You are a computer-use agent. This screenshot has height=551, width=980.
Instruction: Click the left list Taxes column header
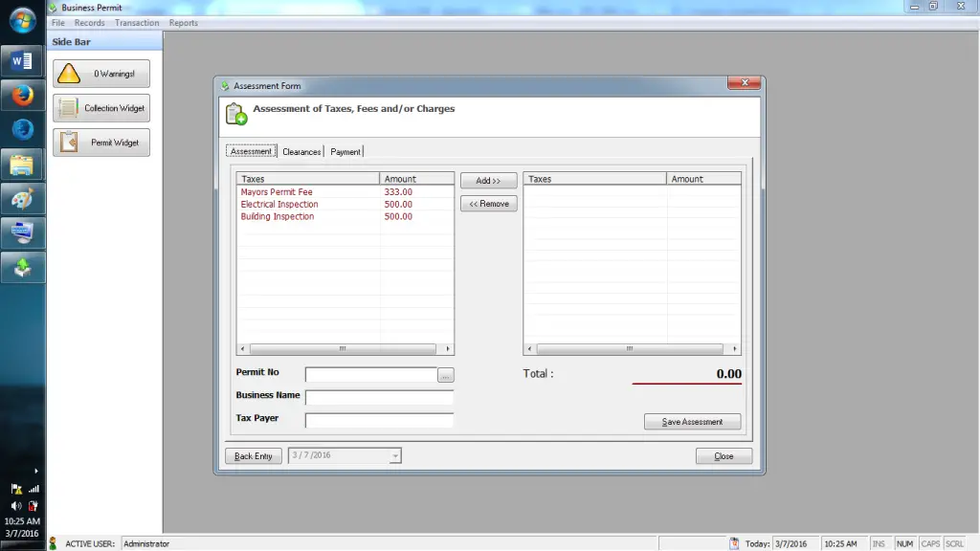click(x=308, y=179)
